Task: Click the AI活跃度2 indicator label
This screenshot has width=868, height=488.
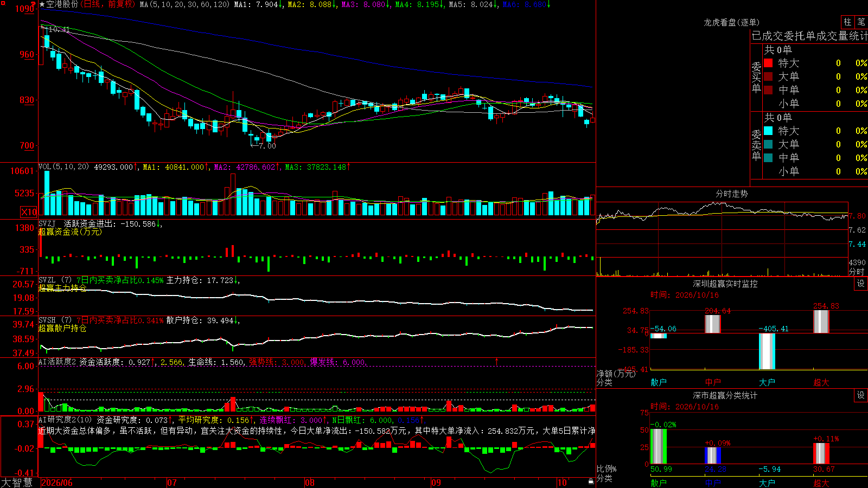Action: click(x=58, y=362)
